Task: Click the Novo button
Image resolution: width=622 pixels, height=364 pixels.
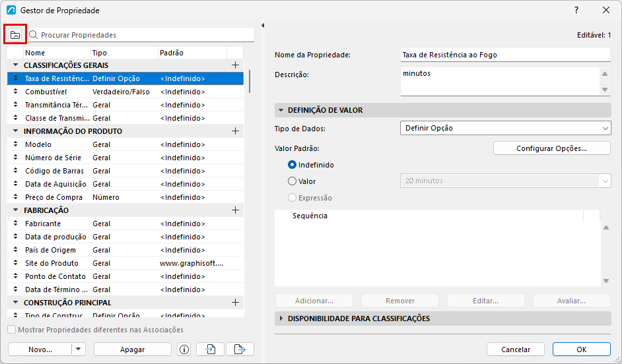Action: click(x=40, y=349)
